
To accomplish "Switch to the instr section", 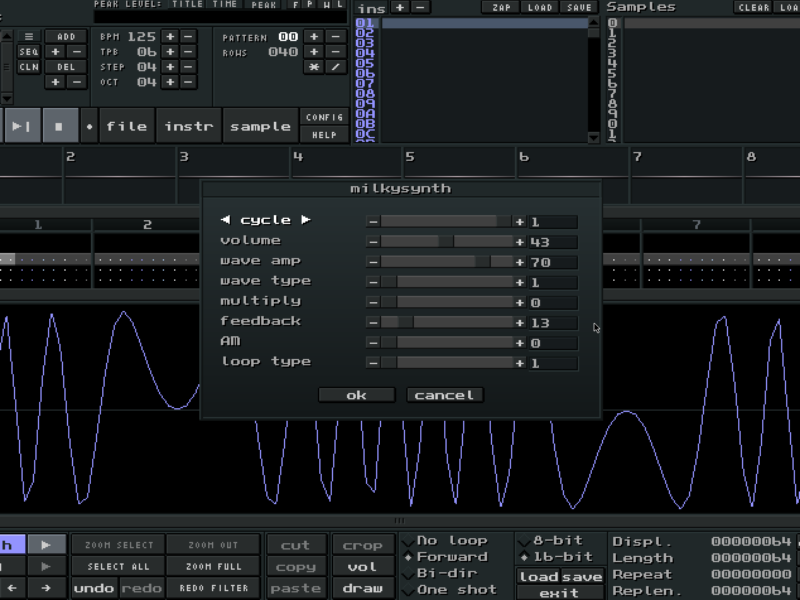I will pyautogui.click(x=189, y=125).
